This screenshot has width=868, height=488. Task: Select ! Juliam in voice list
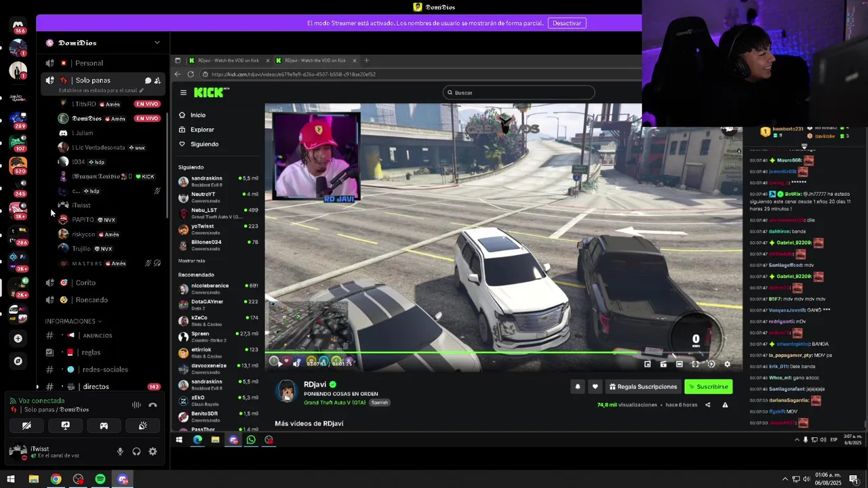(109, 133)
